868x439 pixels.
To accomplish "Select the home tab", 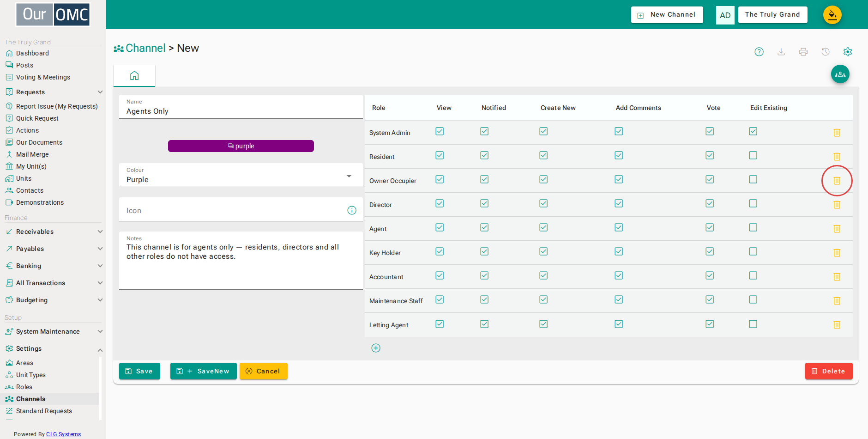I will (134, 76).
